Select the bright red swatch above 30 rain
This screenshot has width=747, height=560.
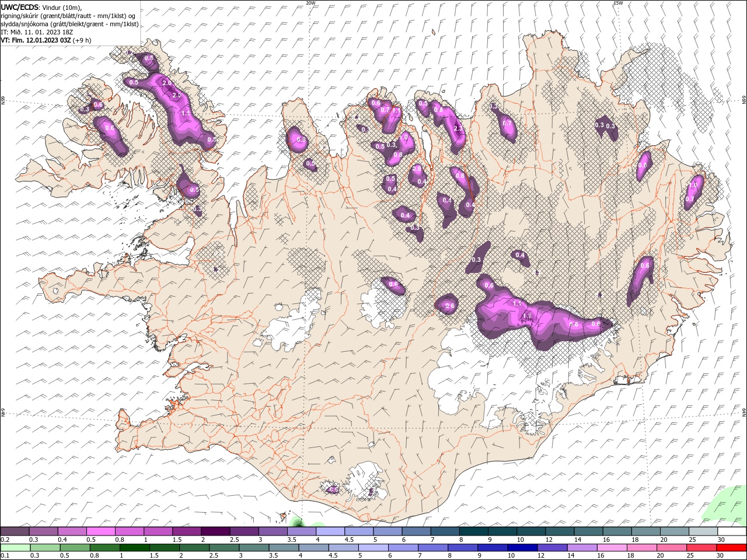[x=731, y=548]
